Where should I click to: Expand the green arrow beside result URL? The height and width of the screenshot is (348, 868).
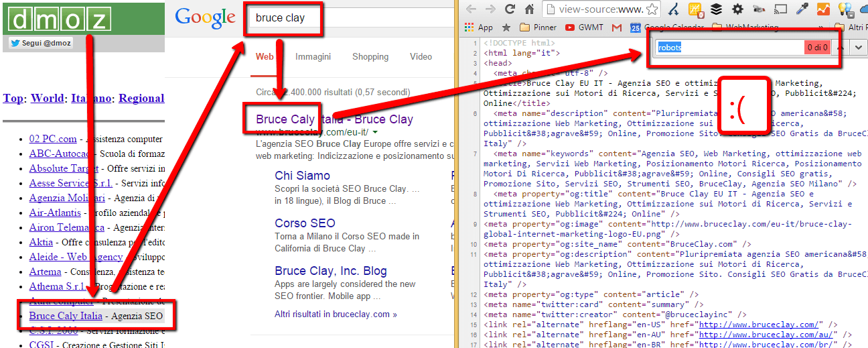pos(375,132)
